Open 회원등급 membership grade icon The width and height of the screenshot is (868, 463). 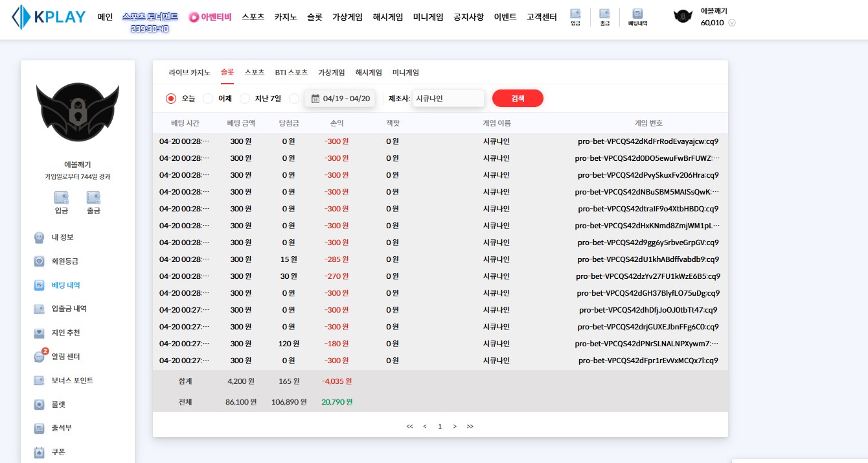(40, 261)
